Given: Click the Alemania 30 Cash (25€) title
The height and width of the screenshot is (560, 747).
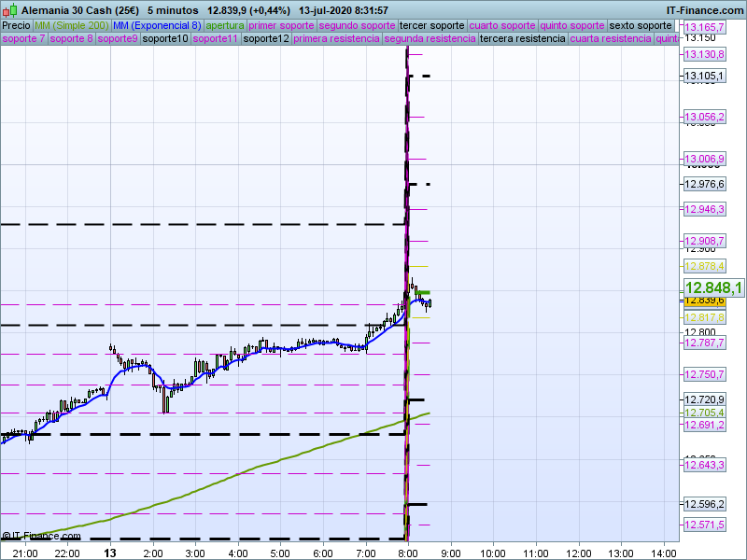Looking at the screenshot, I should click(x=80, y=10).
